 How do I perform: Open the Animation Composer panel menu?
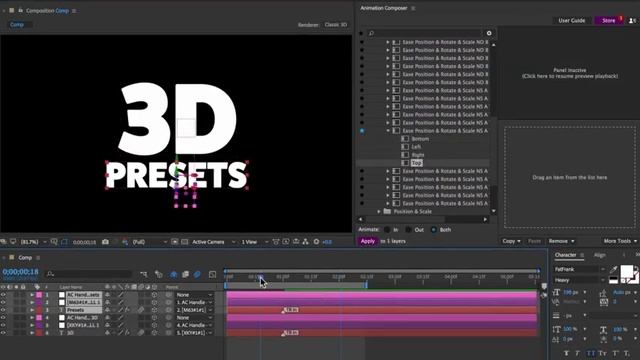click(x=413, y=8)
